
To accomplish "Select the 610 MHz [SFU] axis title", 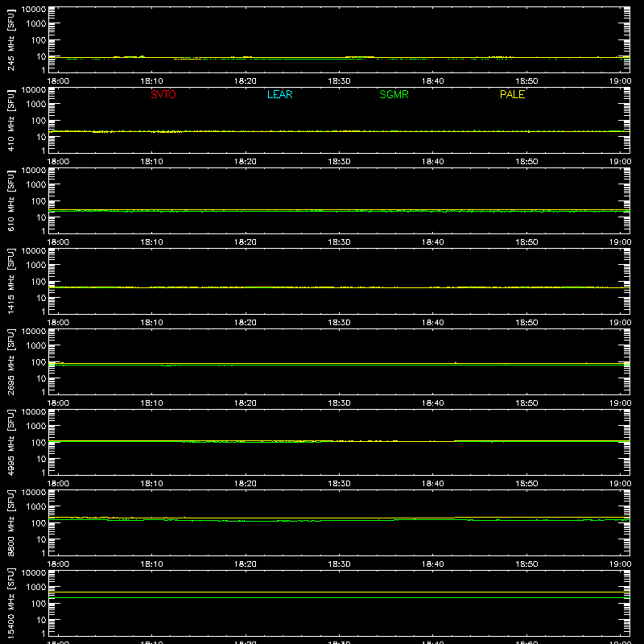I will [x=10, y=200].
